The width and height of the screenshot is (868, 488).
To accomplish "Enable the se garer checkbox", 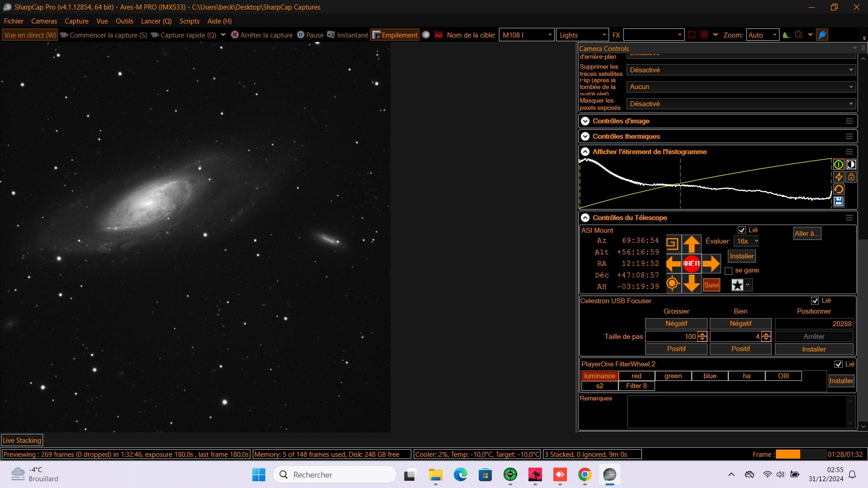I will [x=728, y=271].
